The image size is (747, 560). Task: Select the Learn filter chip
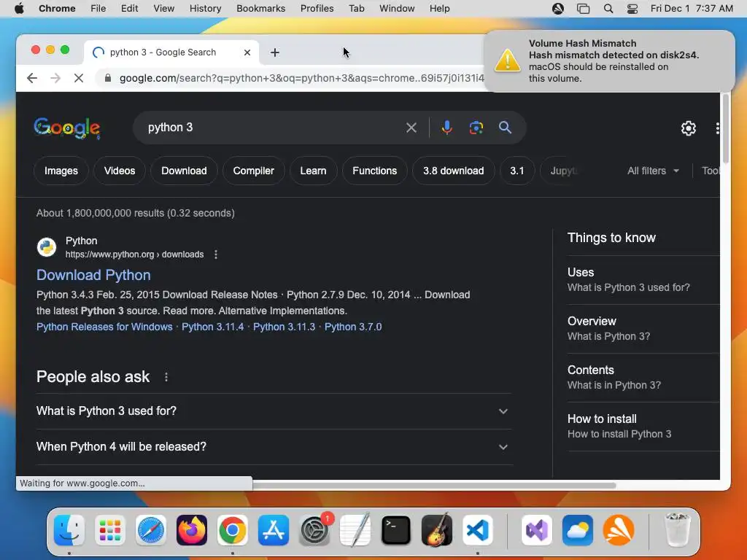point(313,171)
